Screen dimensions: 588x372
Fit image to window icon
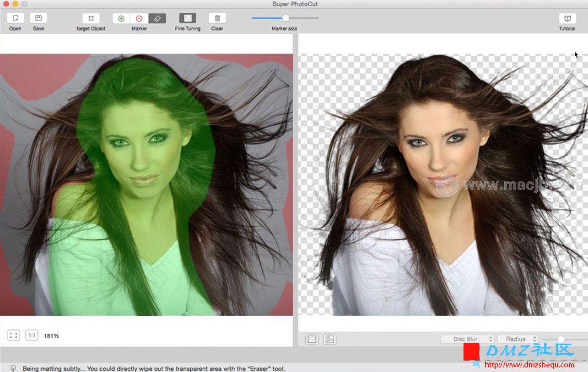coord(14,335)
